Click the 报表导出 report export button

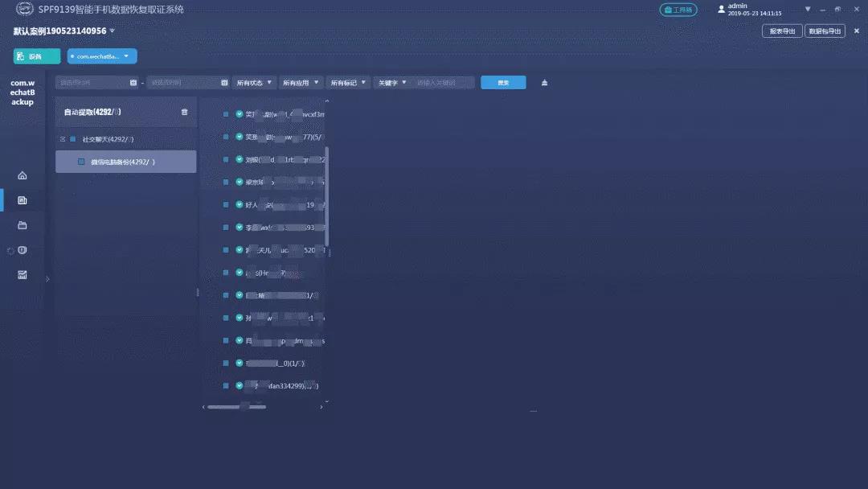click(782, 31)
